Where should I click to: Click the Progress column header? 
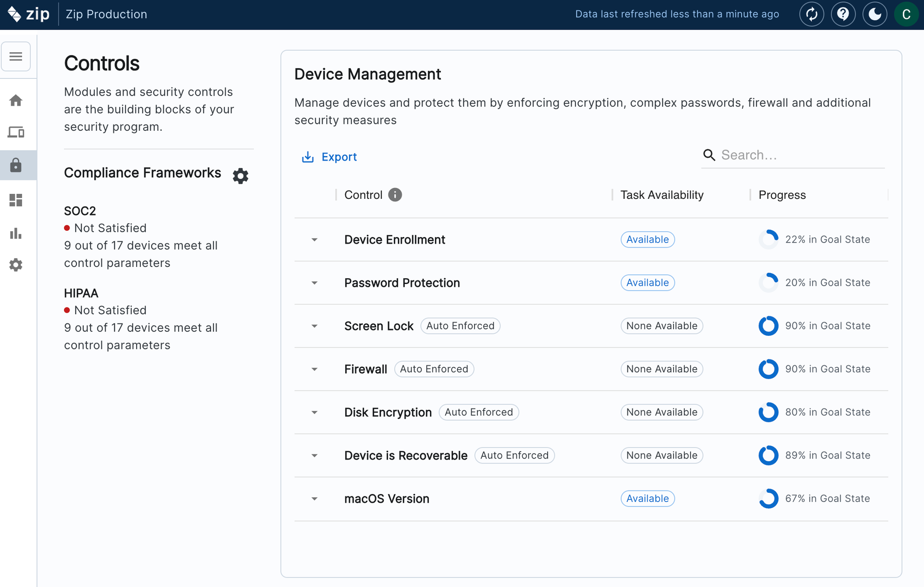782,195
